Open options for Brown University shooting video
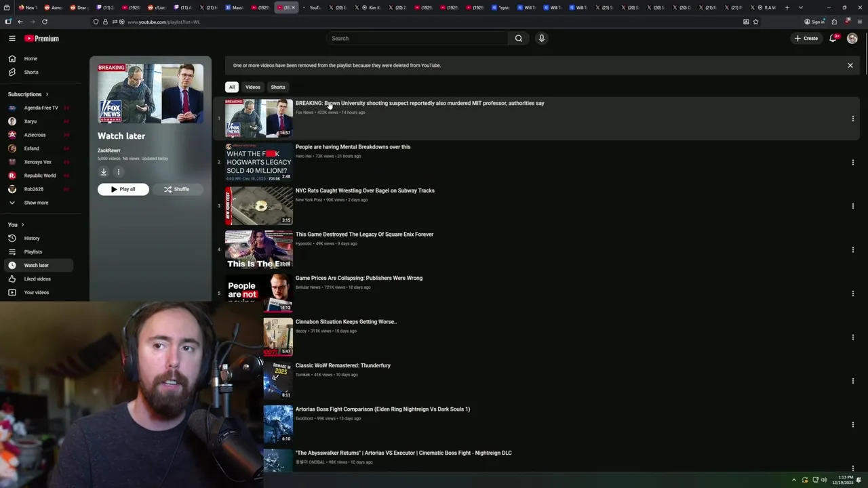This screenshot has height=488, width=868. (x=852, y=119)
